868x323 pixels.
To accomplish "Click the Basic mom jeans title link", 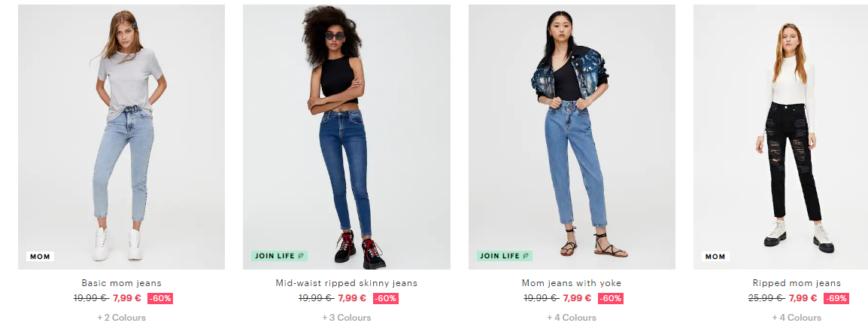I will [121, 283].
